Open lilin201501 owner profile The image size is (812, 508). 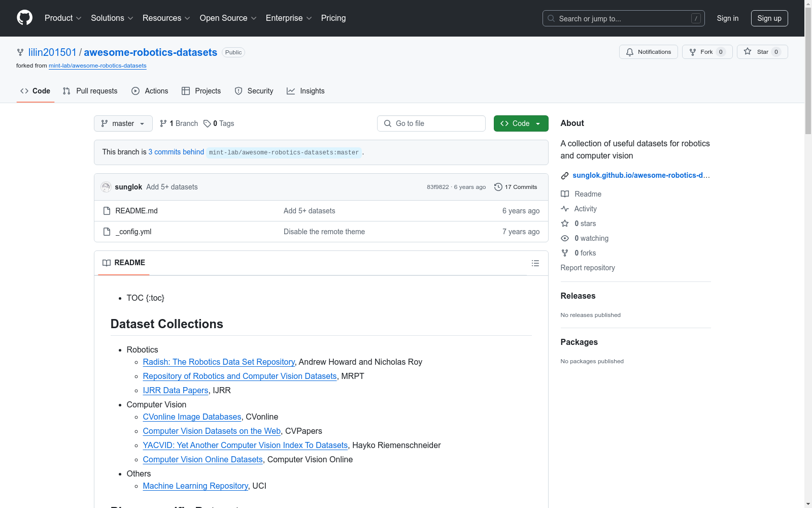click(x=52, y=52)
